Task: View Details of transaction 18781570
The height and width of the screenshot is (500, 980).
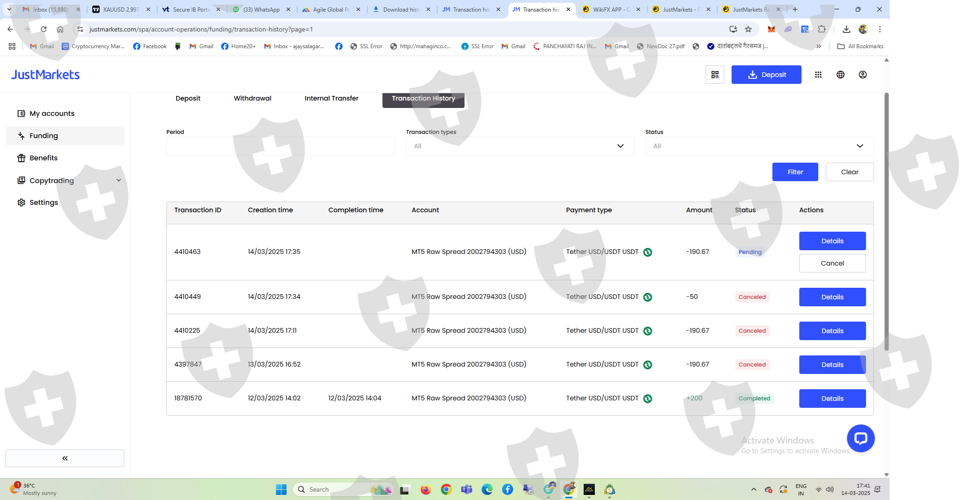Action: (x=832, y=399)
